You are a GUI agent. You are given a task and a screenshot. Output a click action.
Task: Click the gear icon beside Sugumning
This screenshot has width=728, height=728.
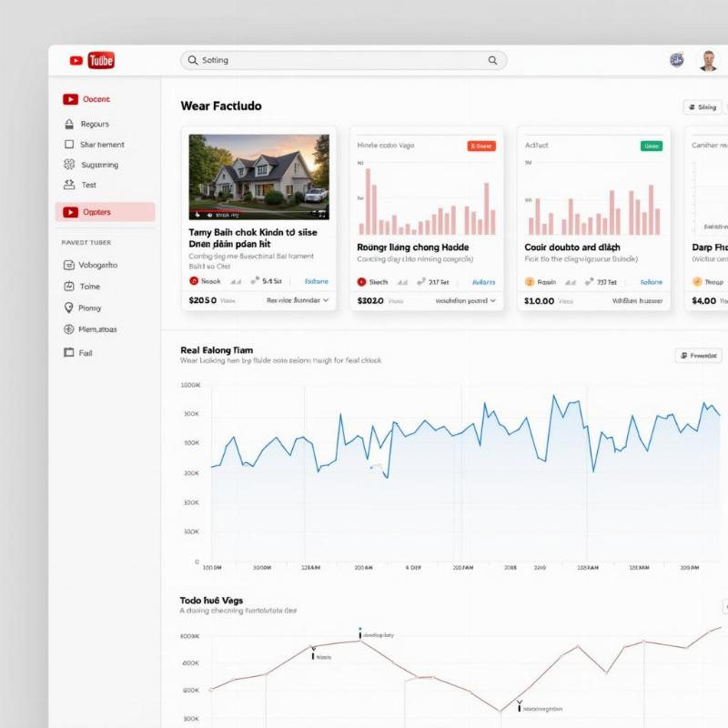[69, 165]
